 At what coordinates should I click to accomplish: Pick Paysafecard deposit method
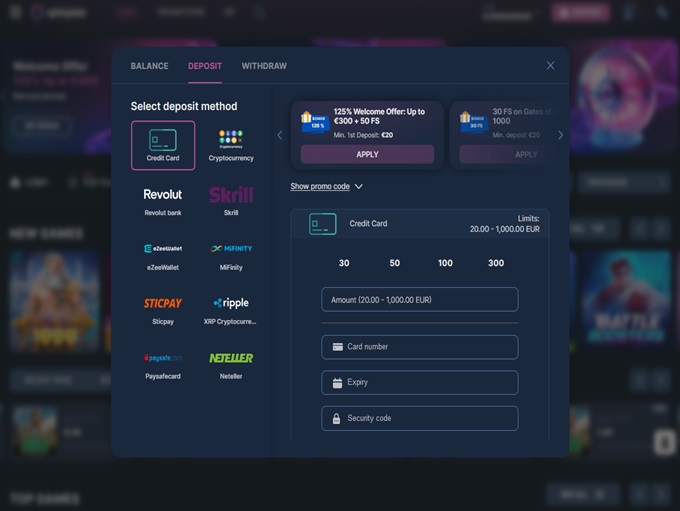click(163, 363)
